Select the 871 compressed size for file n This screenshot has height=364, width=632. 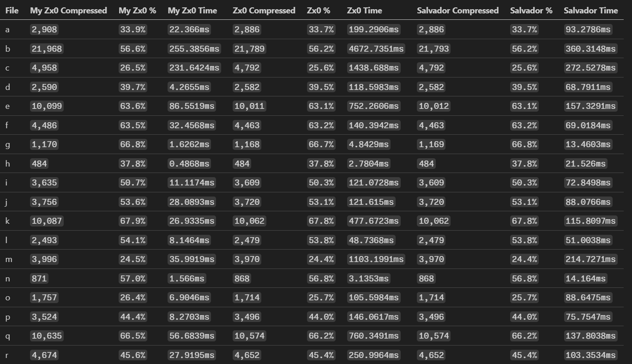coord(39,279)
